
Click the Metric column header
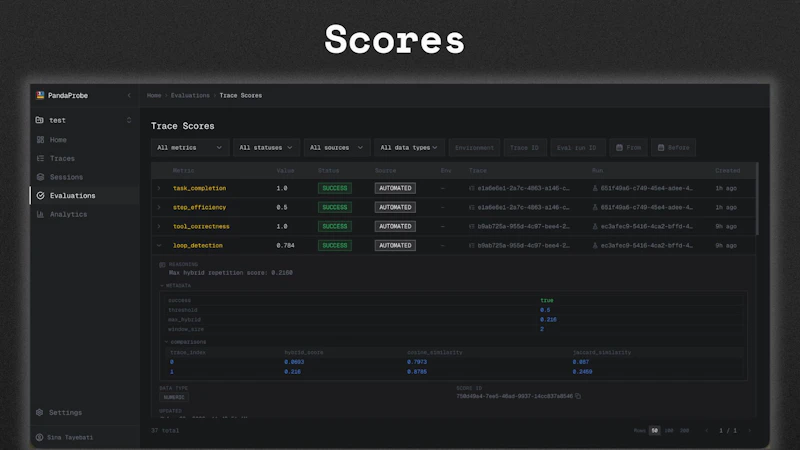coord(183,170)
